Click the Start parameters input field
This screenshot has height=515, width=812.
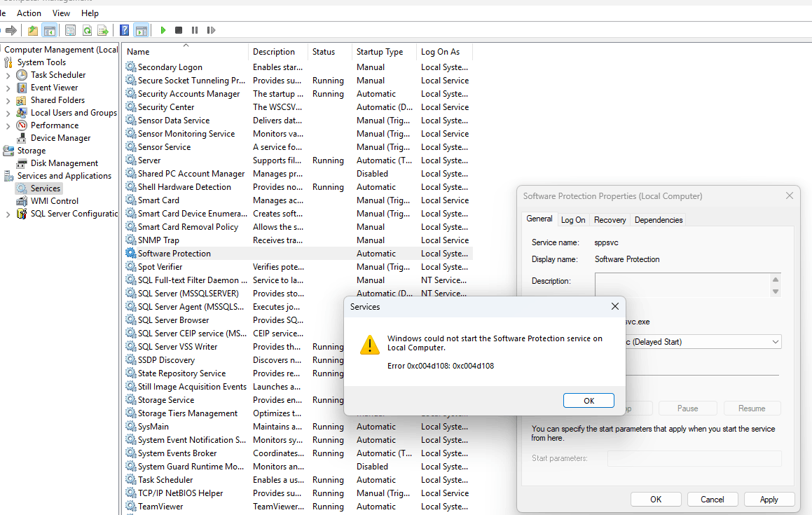coord(694,458)
